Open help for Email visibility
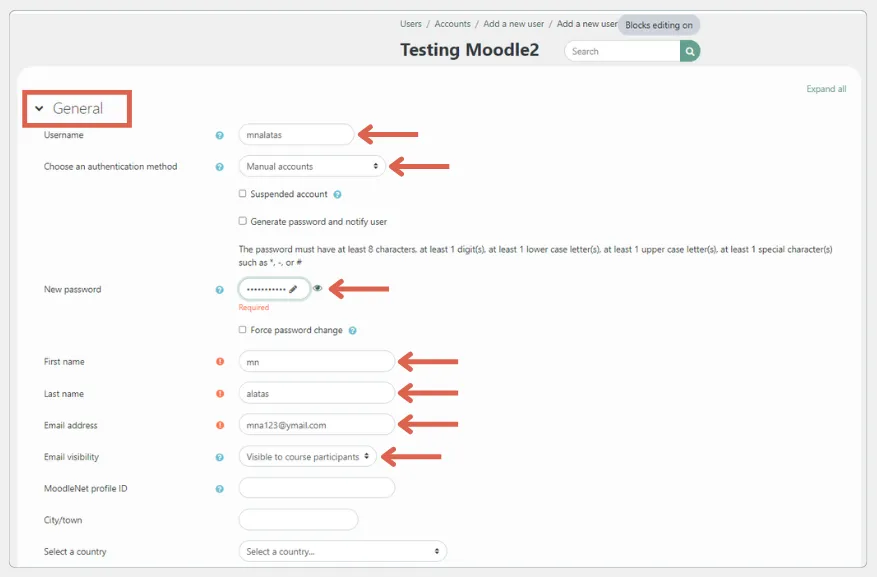 click(220, 457)
